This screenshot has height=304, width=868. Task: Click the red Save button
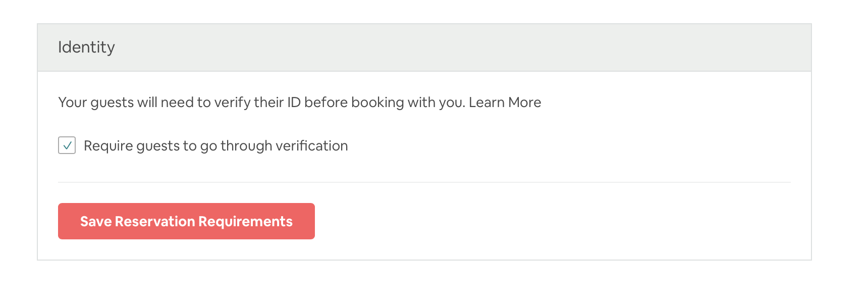186,221
